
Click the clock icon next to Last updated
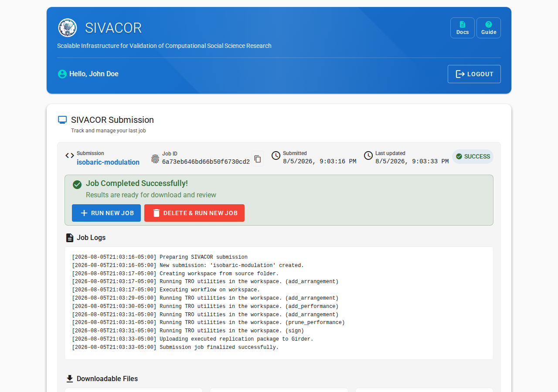click(368, 155)
